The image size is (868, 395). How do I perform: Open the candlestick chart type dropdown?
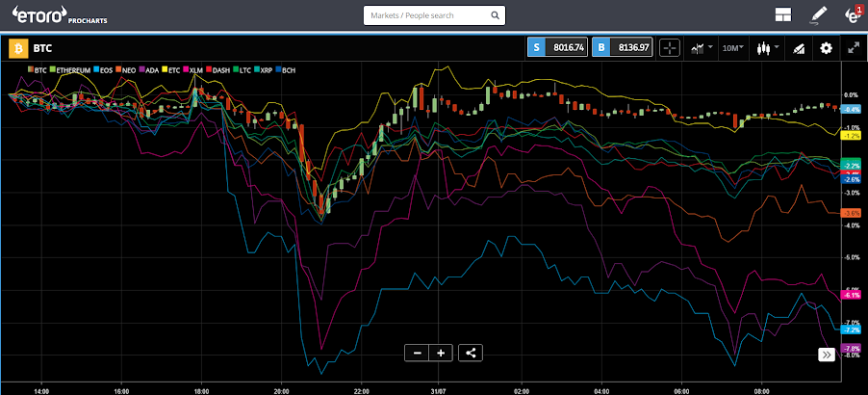point(767,48)
